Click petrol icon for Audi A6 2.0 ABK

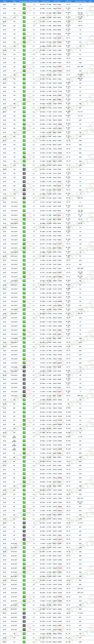point(24,465)
